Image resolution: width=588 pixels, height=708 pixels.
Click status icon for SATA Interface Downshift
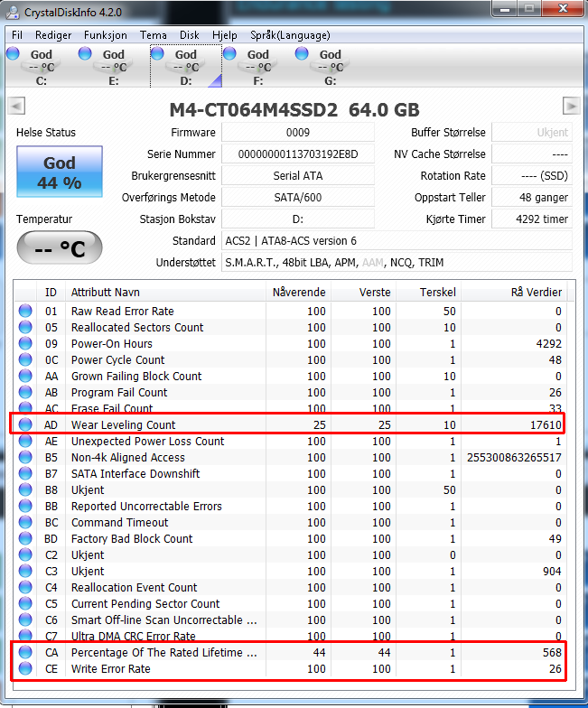tap(25, 473)
